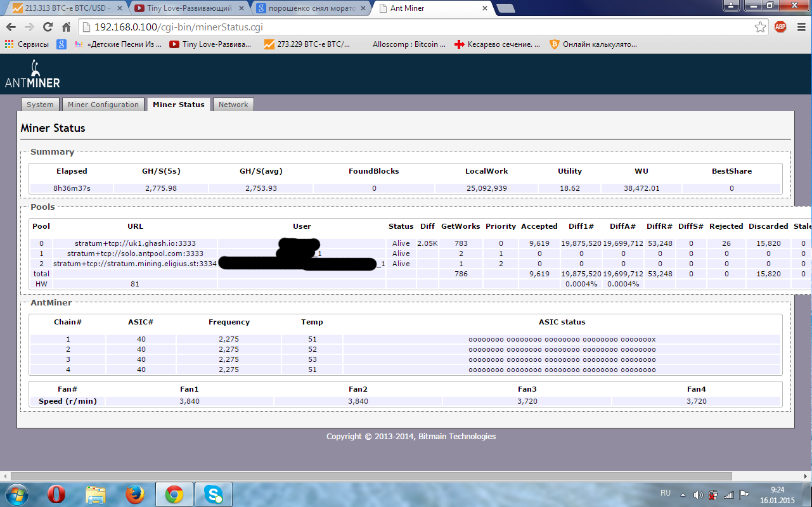Click the Utility value 18.62
This screenshot has height=507, width=812.
point(569,188)
